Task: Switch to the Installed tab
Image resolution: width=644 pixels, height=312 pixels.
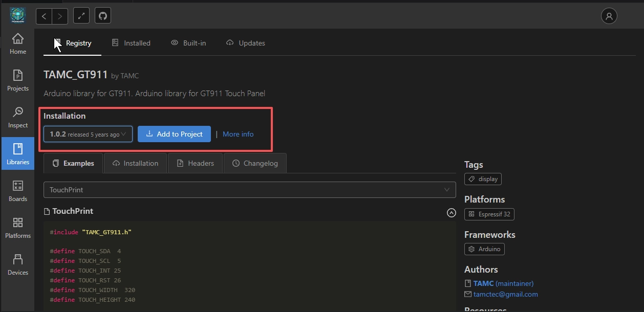Action: (131, 43)
